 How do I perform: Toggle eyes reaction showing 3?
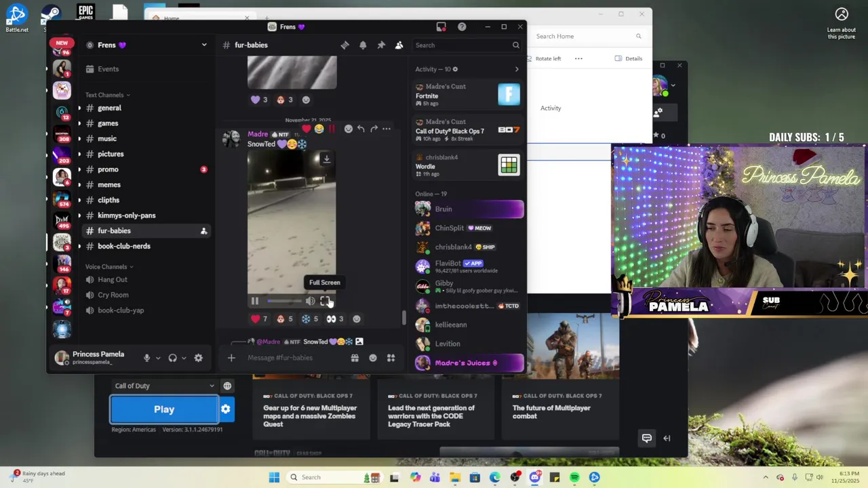[335, 319]
